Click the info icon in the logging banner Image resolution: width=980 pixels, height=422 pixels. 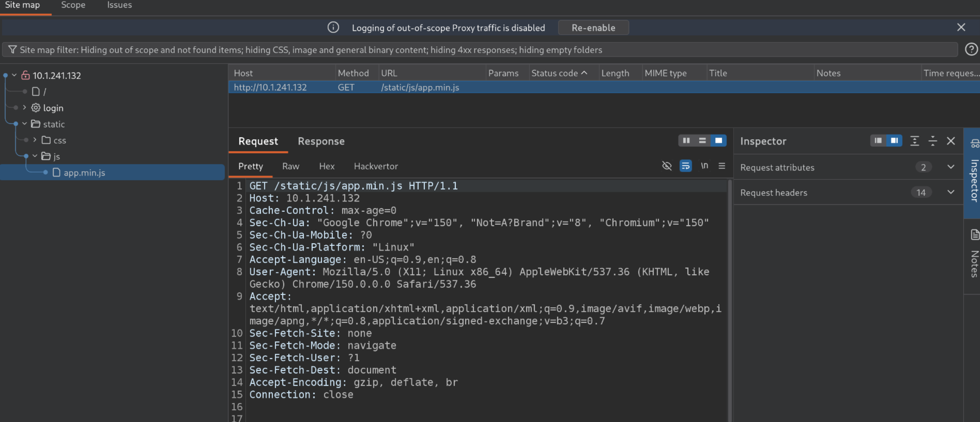333,27
